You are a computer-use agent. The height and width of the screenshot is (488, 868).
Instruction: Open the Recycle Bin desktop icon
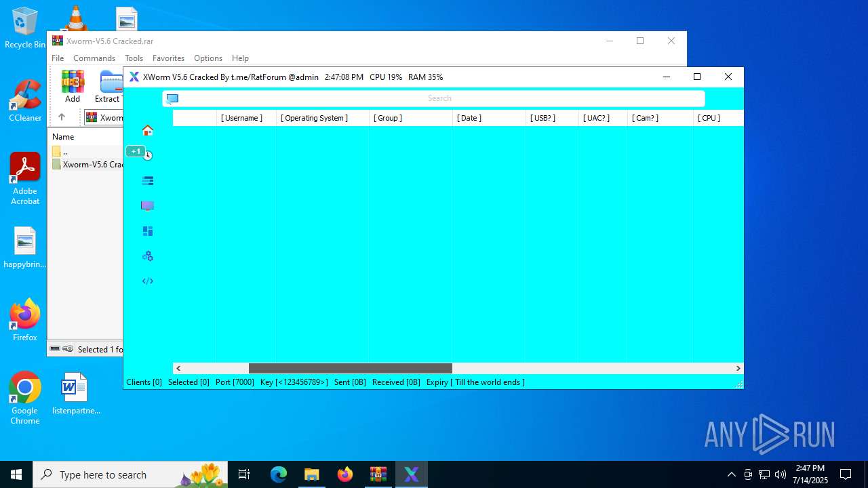point(25,28)
